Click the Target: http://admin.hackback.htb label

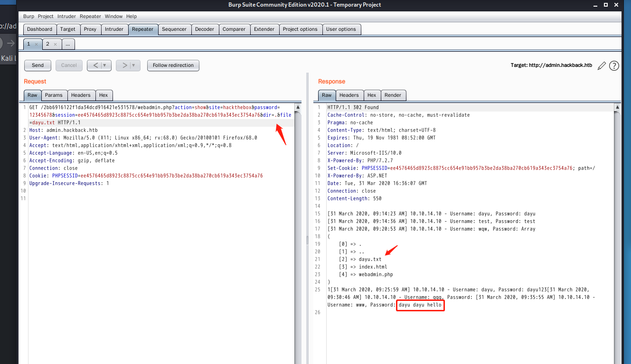coord(552,65)
